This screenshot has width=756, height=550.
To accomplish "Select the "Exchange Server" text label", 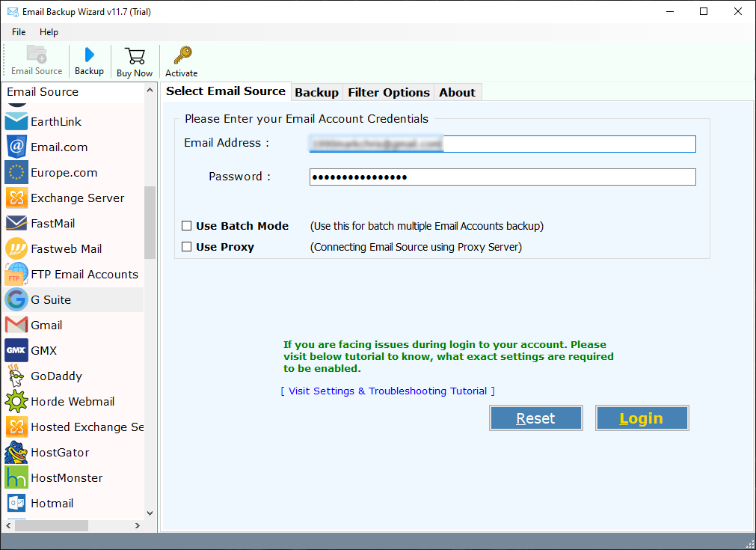I will [x=78, y=198].
